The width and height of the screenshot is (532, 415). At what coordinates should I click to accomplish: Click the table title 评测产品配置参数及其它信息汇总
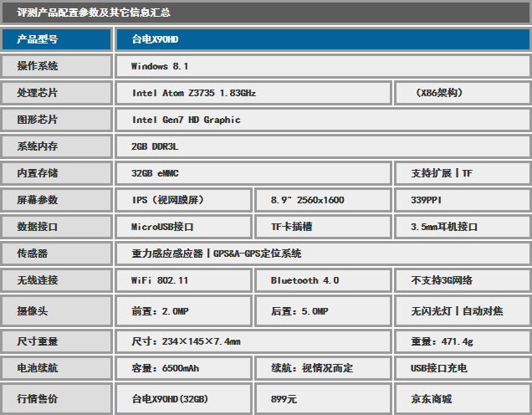[x=94, y=13]
